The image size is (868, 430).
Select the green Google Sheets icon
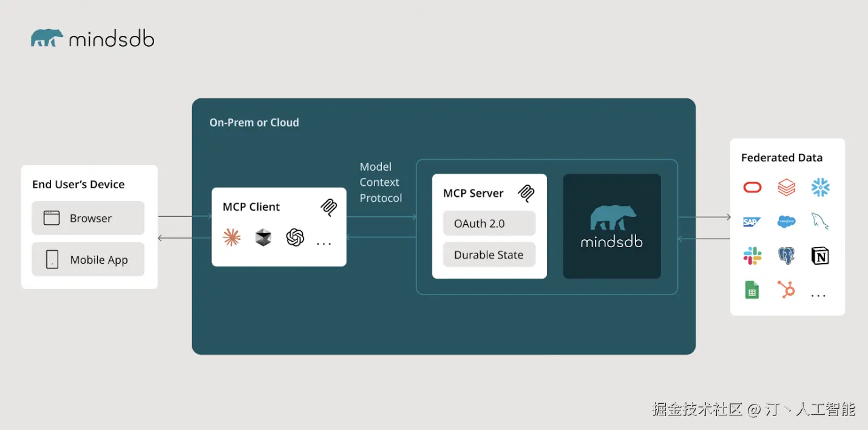pos(752,290)
